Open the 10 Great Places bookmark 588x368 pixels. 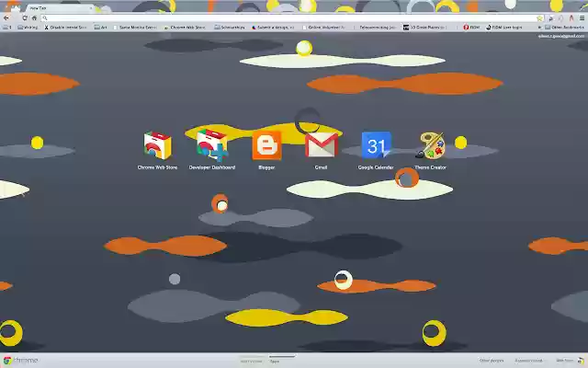pos(424,28)
